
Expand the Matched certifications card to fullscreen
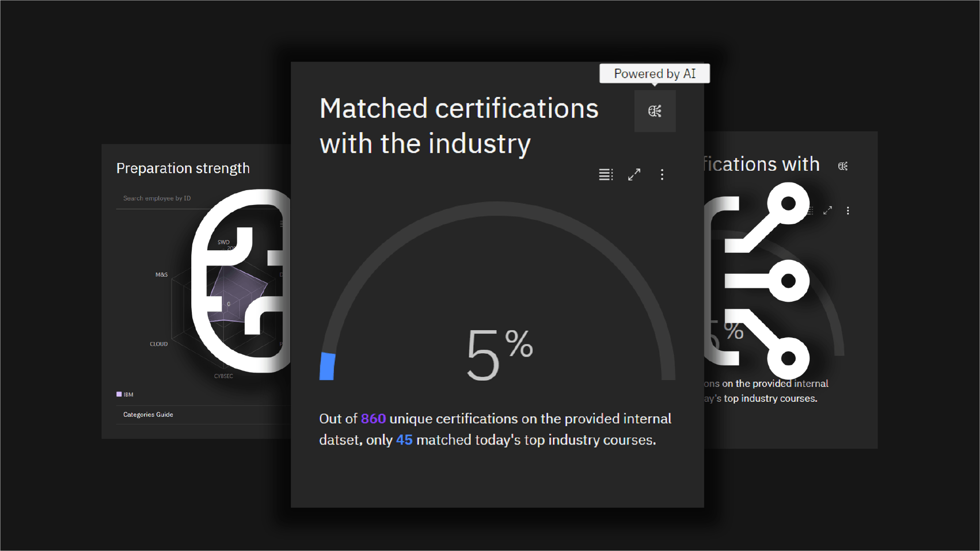click(x=634, y=175)
